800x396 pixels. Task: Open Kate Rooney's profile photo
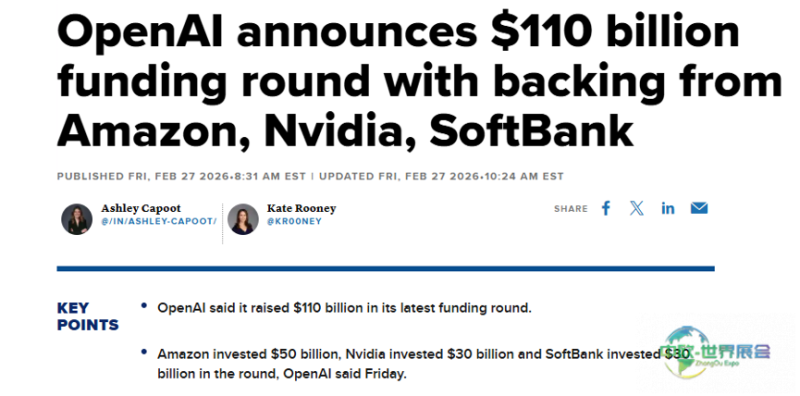click(x=243, y=219)
